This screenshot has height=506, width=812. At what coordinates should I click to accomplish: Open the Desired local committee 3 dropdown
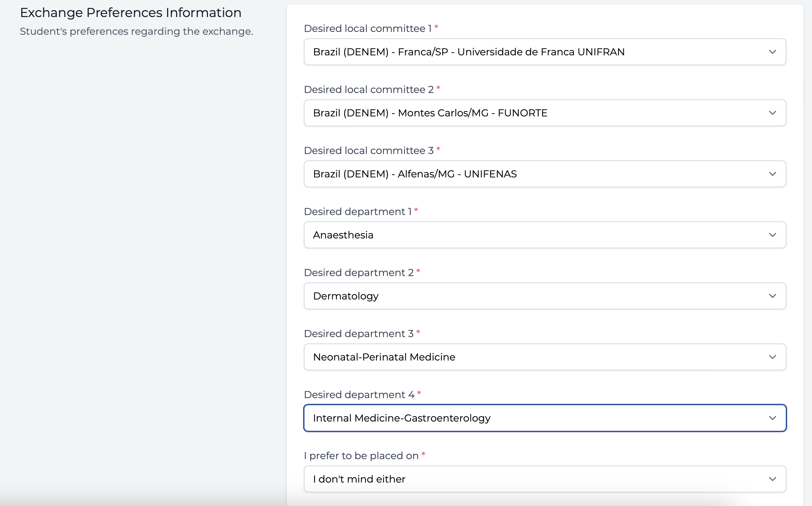(545, 174)
